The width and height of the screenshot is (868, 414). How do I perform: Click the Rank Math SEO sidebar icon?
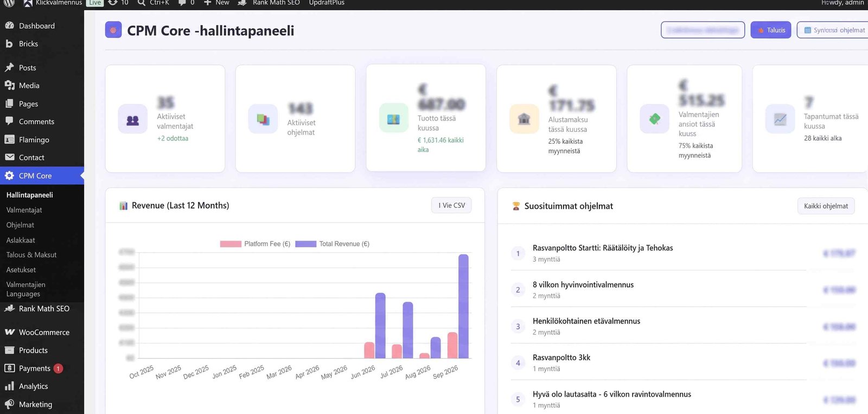pos(9,308)
